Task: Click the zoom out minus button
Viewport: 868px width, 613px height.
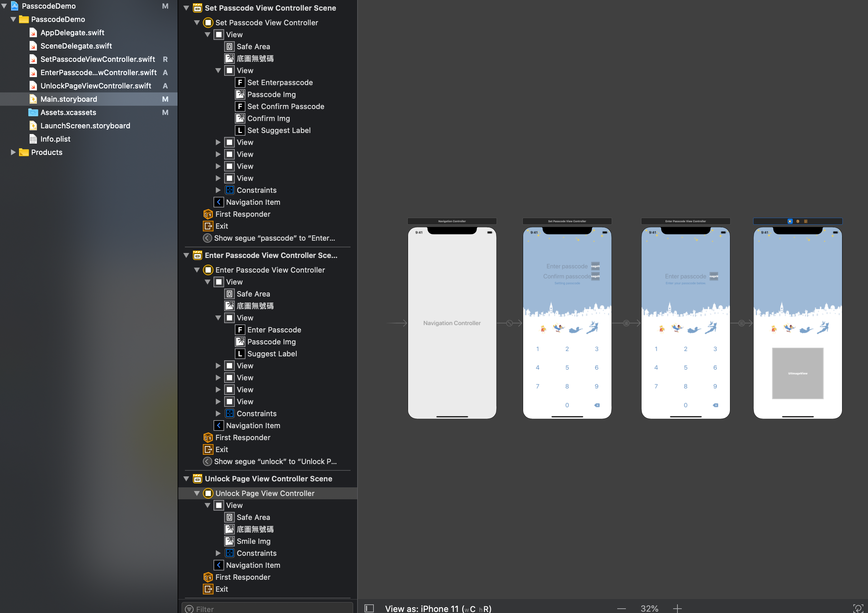Action: [x=621, y=608]
